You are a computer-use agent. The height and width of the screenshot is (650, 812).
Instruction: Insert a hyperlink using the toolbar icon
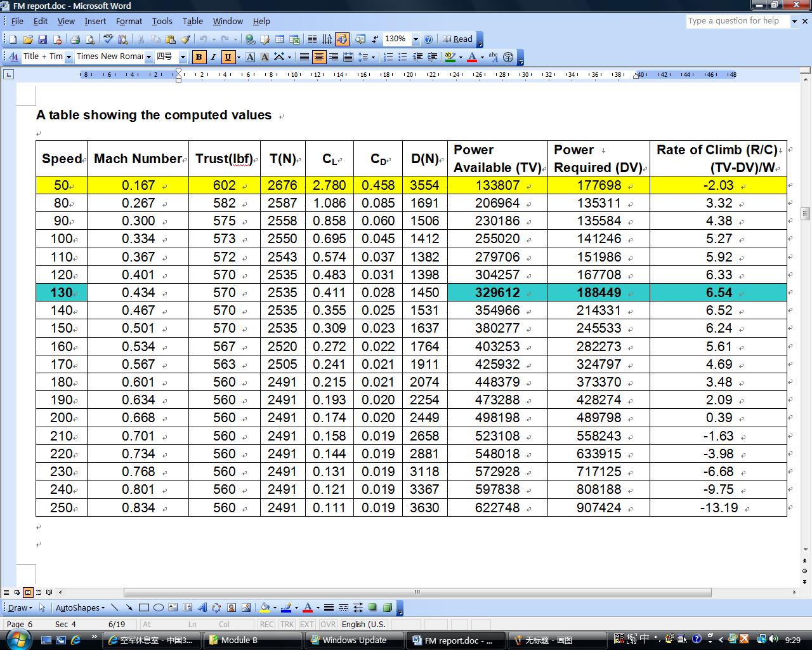(x=250, y=39)
